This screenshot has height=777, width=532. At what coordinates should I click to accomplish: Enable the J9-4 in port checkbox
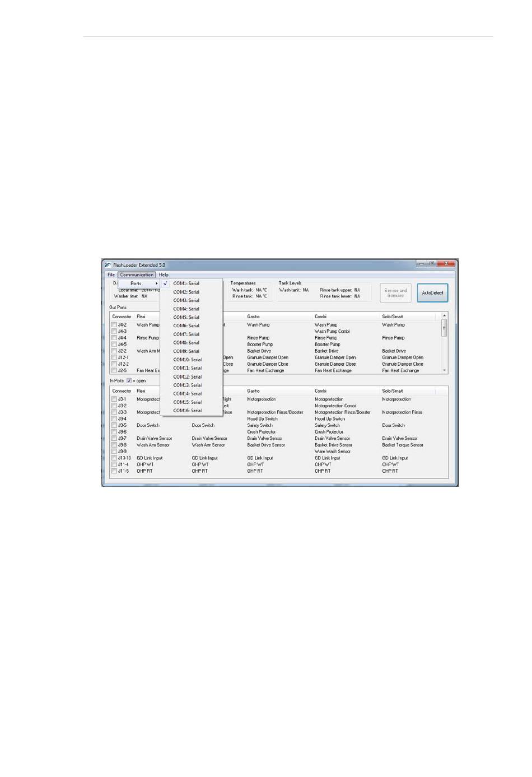click(114, 419)
